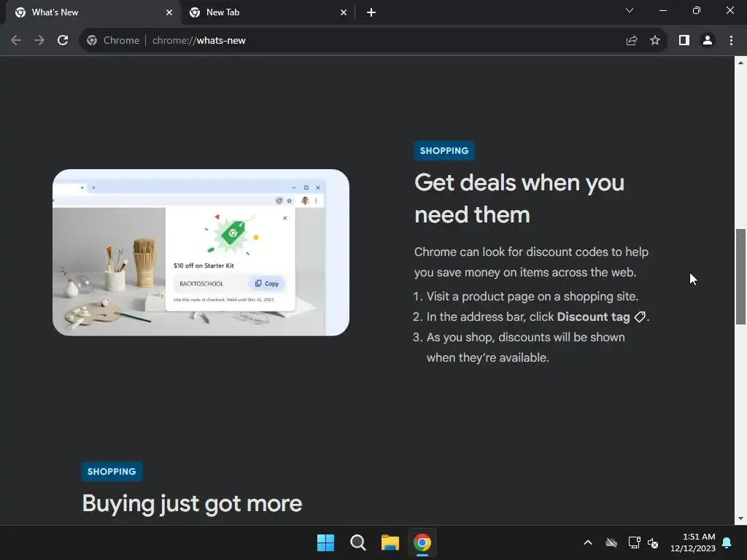Reload the What's New page
Image resolution: width=747 pixels, height=560 pixels.
point(63,41)
